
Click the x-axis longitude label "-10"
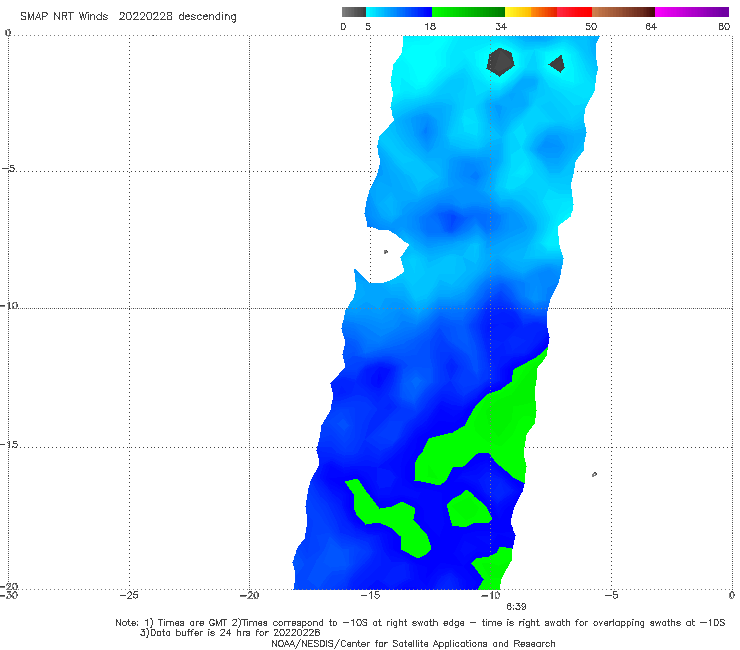(491, 595)
